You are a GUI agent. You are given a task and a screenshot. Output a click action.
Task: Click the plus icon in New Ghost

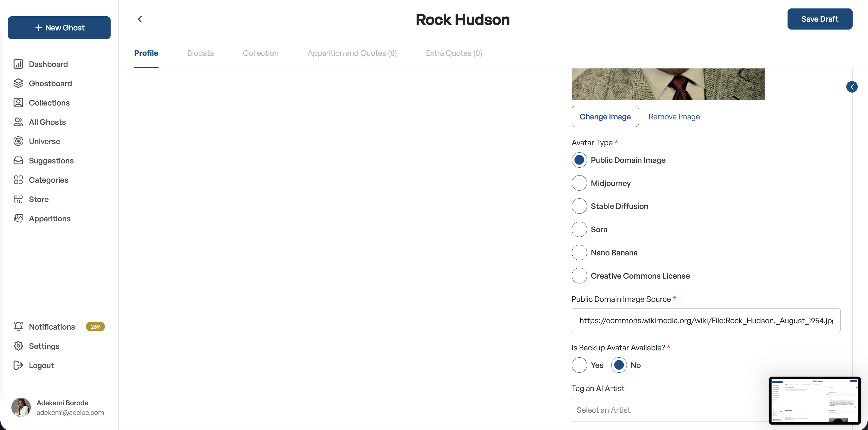click(38, 28)
